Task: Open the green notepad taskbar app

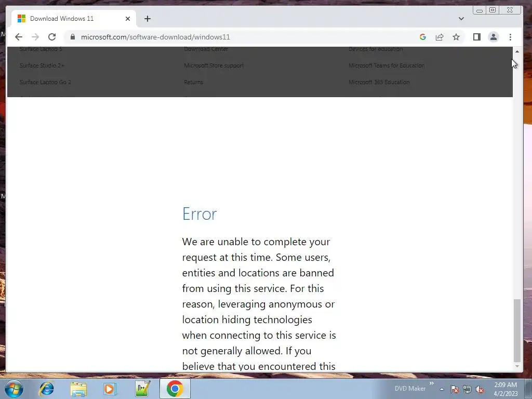Action: pyautogui.click(x=142, y=389)
